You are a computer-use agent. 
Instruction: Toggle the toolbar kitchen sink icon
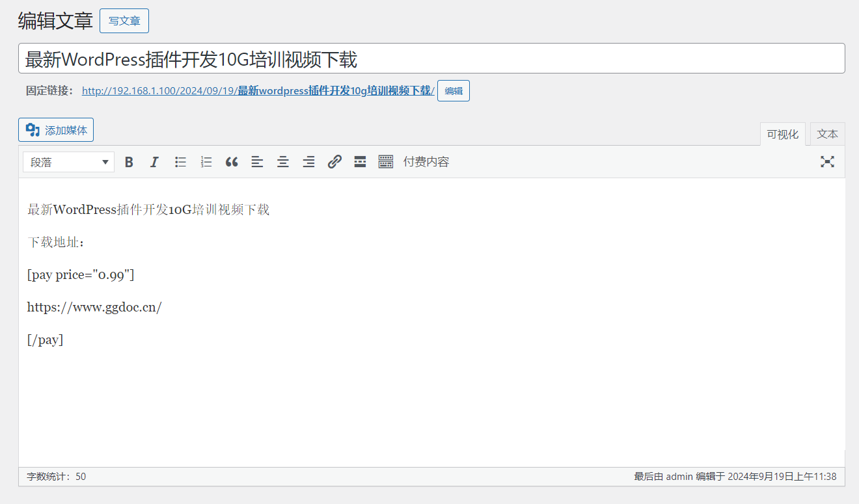tap(386, 162)
